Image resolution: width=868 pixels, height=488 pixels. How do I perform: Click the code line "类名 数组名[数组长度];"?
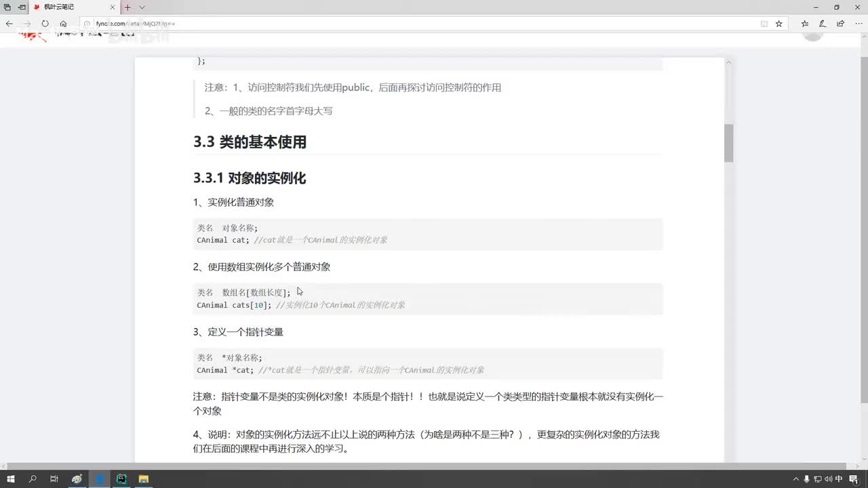point(243,293)
